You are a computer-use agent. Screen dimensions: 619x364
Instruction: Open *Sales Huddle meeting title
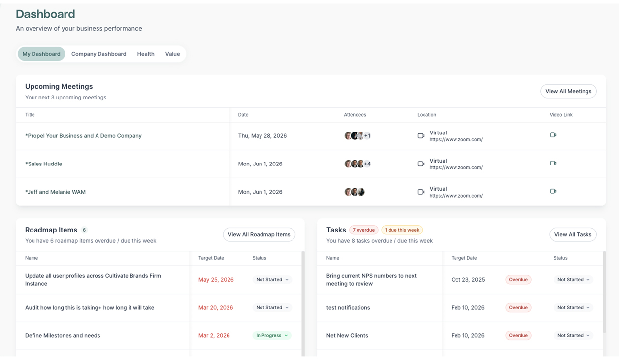click(43, 164)
